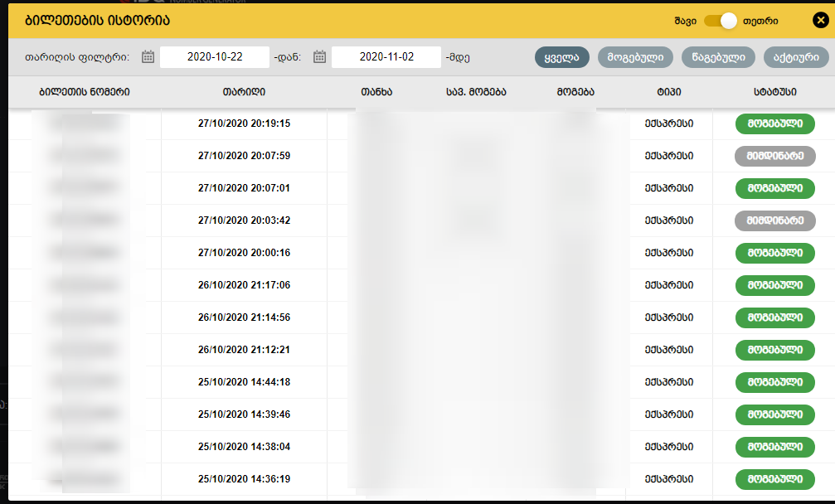
Task: Click date cell 27/10/2020 20:00:16
Action: [244, 253]
